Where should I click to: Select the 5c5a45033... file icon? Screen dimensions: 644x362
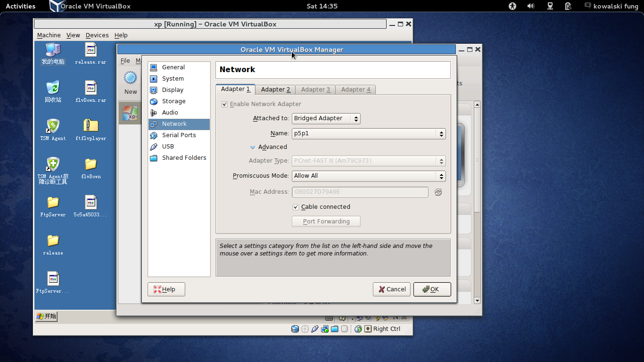pos(91,206)
